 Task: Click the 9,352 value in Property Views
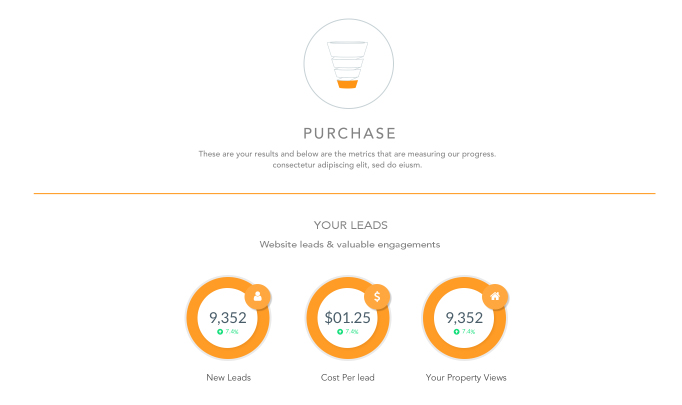coord(465,317)
